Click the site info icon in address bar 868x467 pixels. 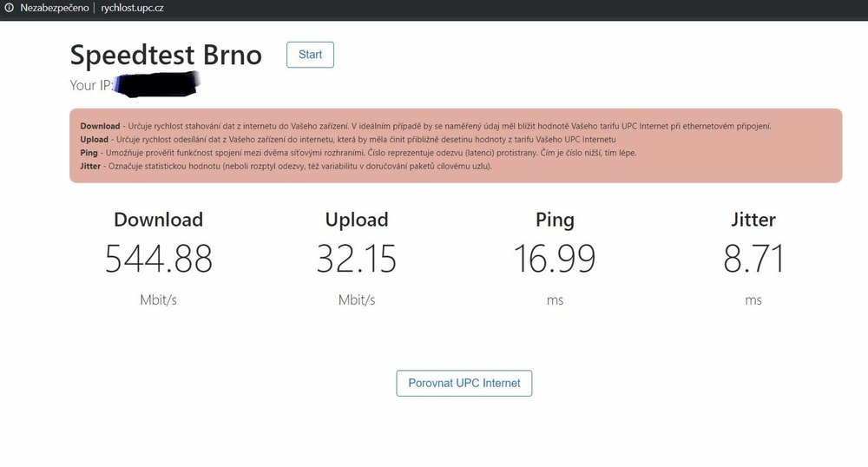(8, 9)
